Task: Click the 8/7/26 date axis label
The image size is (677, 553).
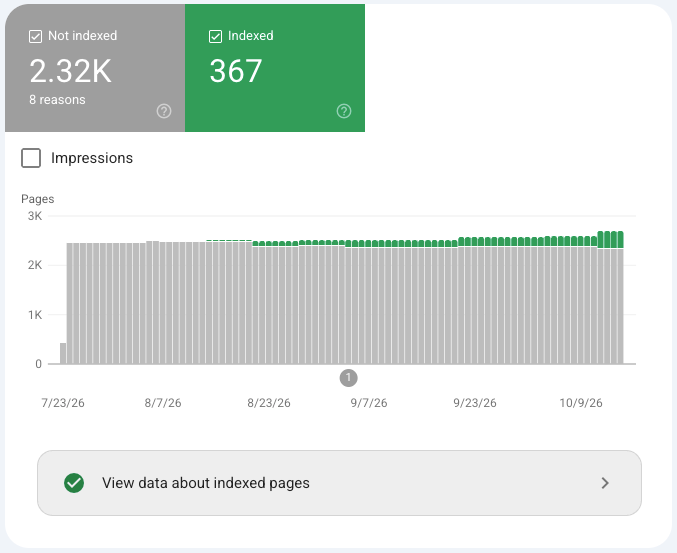Action: point(163,403)
